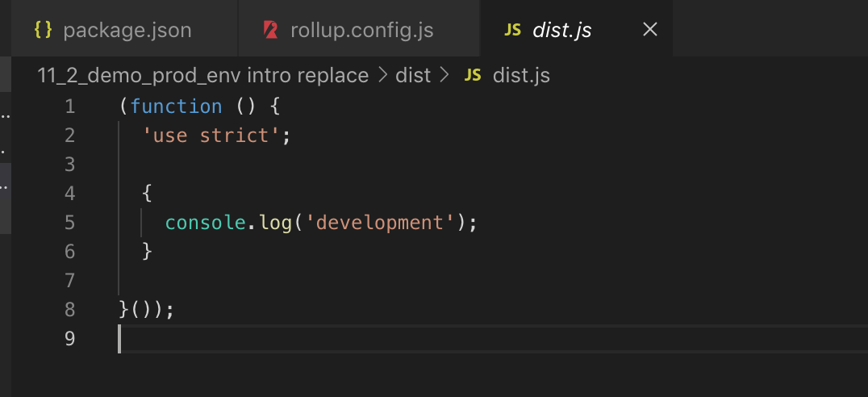
Task: Open the dist.js file breadcrumb
Action: (x=521, y=76)
